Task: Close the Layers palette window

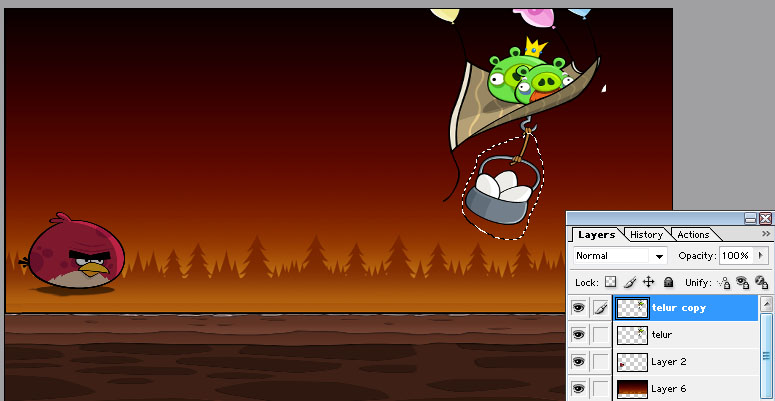Action: (x=765, y=218)
